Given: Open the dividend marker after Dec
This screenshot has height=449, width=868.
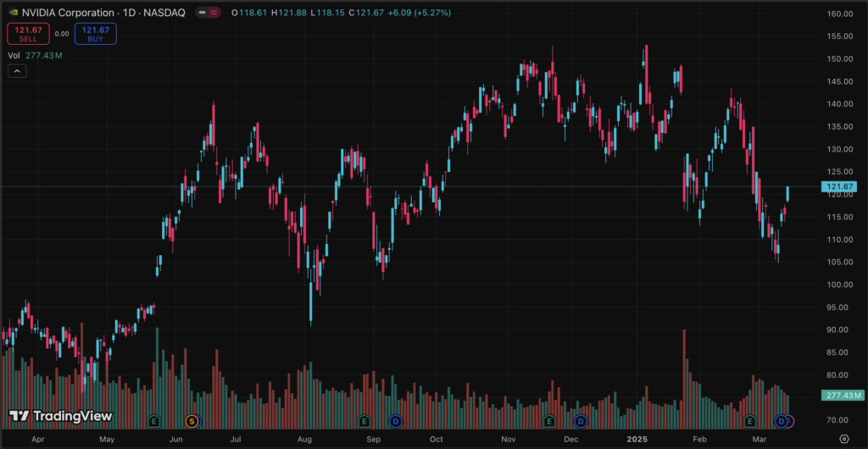Looking at the screenshot, I should 581,421.
